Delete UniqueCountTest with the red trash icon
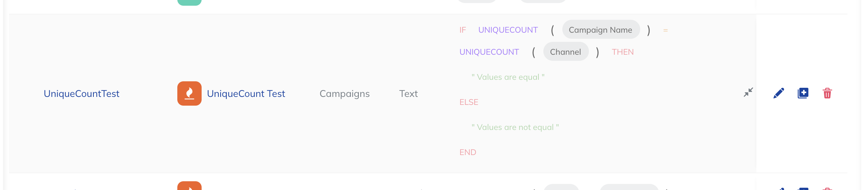868x190 pixels. click(827, 93)
